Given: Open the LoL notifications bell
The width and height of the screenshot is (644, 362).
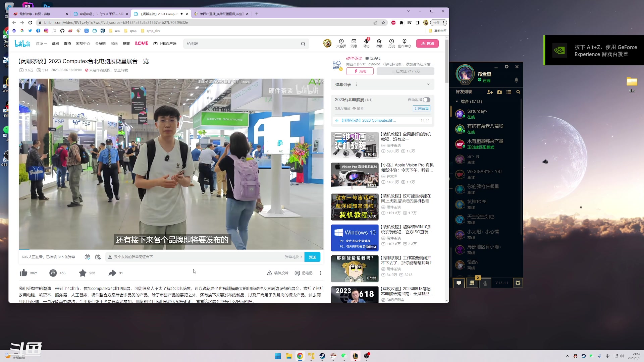Looking at the screenshot, I should [x=516, y=80].
